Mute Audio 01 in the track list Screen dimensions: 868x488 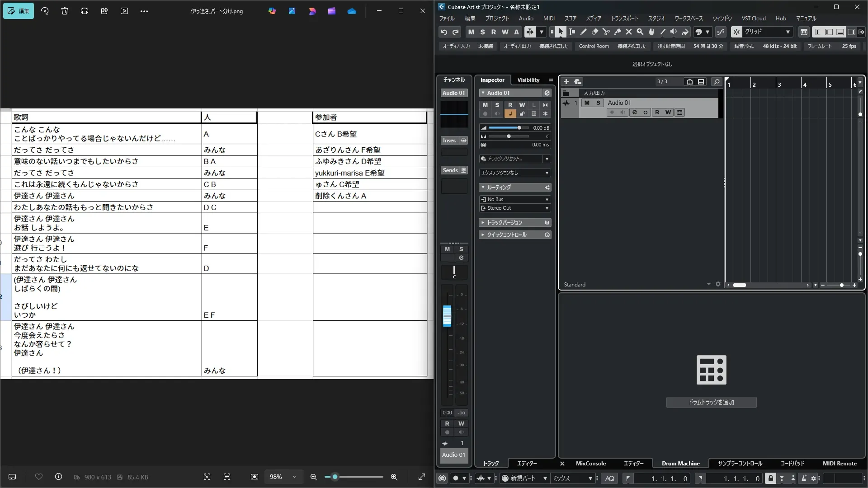tap(587, 103)
